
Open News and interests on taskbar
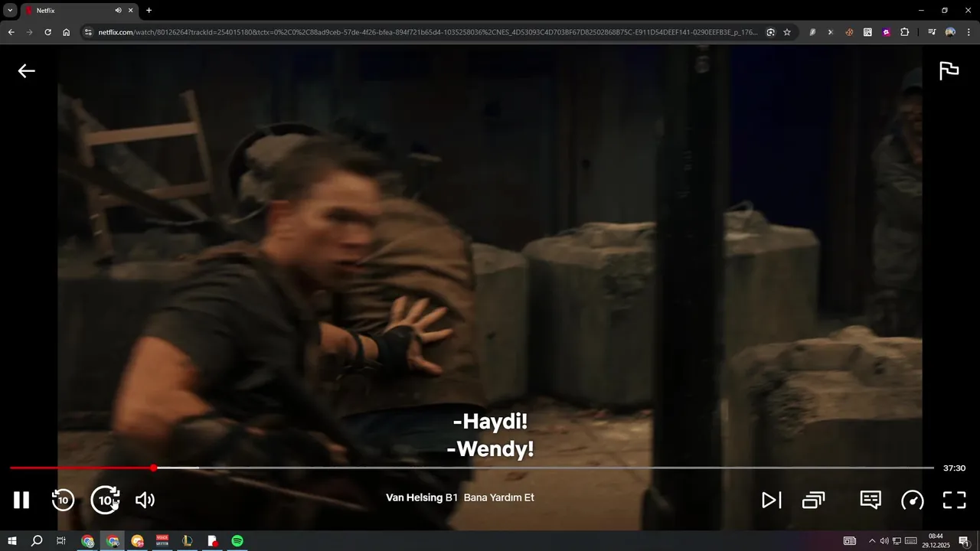click(x=850, y=541)
